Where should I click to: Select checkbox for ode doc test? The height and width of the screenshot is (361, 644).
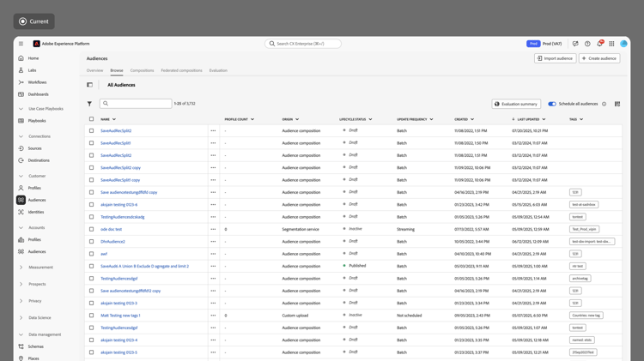91,229
